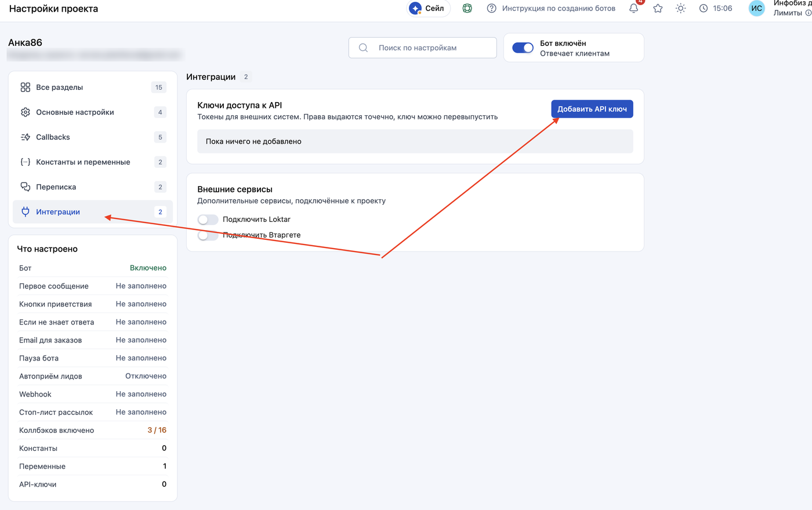Click the star favorites icon
This screenshot has width=812, height=510.
pos(658,8)
